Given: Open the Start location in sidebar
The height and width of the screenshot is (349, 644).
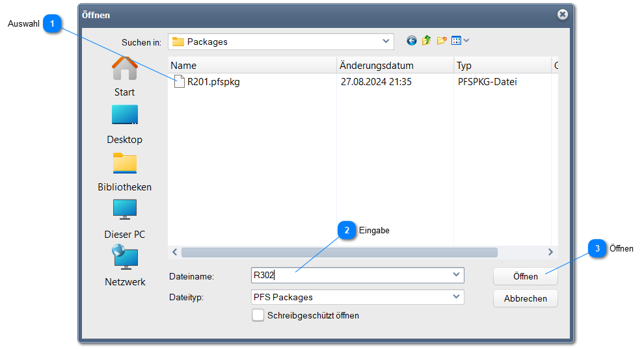Looking at the screenshot, I should pos(124,77).
